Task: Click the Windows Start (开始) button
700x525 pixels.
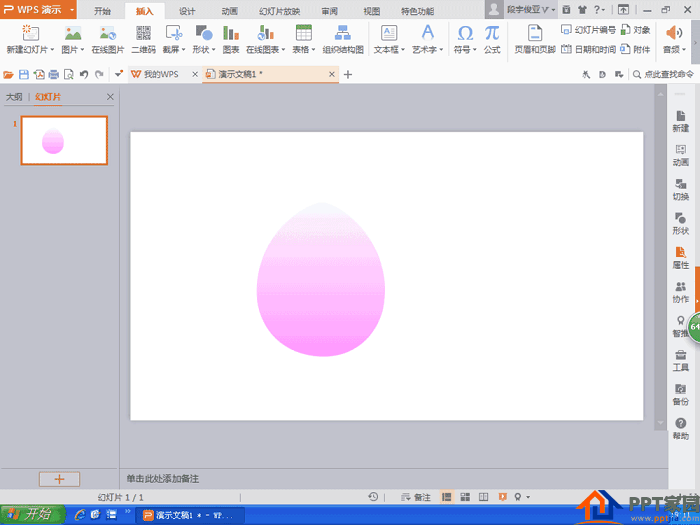Action: (33, 515)
